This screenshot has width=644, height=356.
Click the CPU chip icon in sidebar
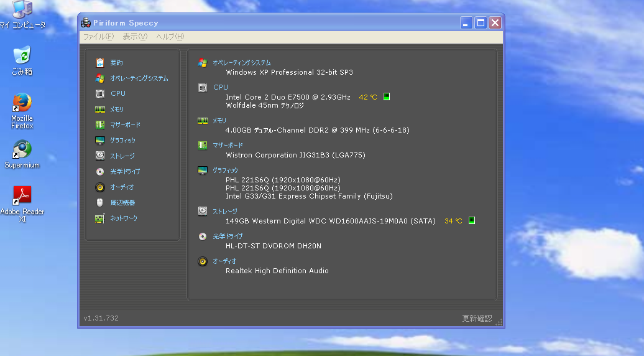tap(100, 94)
